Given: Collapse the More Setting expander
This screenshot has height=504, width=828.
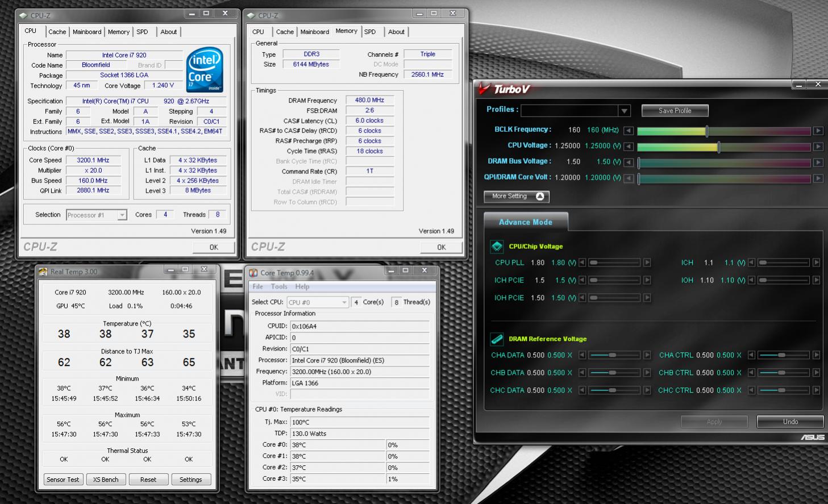Looking at the screenshot, I should coord(516,196).
